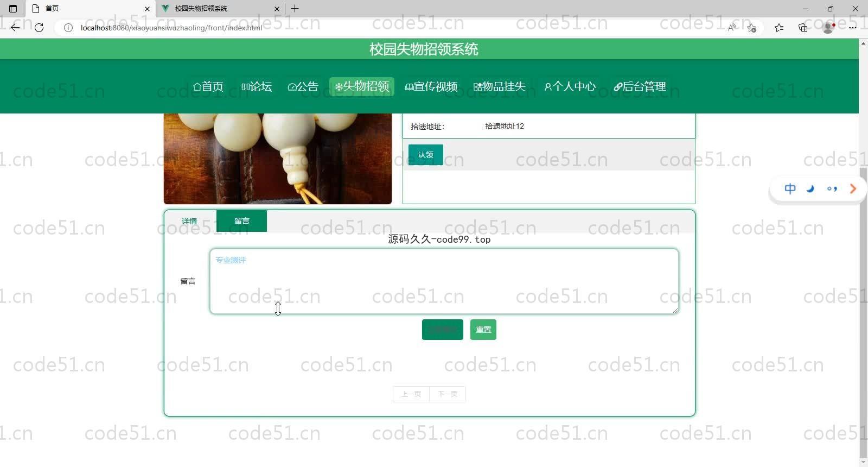Submit the message with the dark green button
The height and width of the screenshot is (467, 868).
pyautogui.click(x=443, y=330)
